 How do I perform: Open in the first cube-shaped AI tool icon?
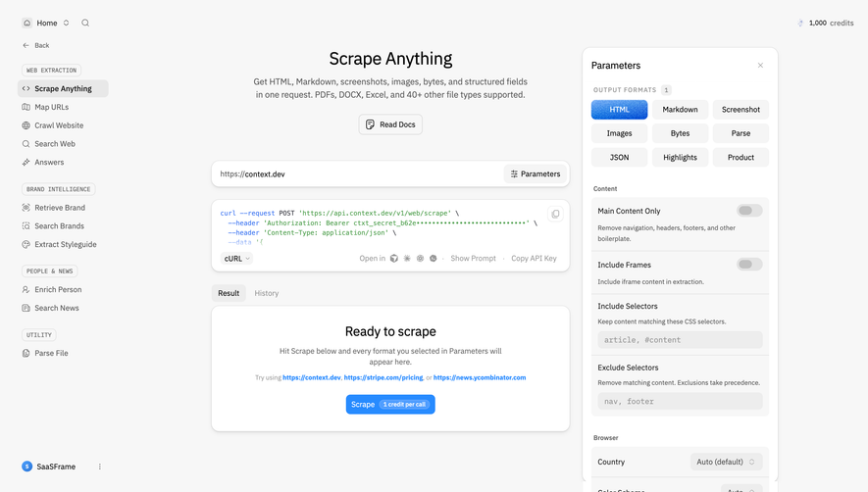pyautogui.click(x=394, y=259)
